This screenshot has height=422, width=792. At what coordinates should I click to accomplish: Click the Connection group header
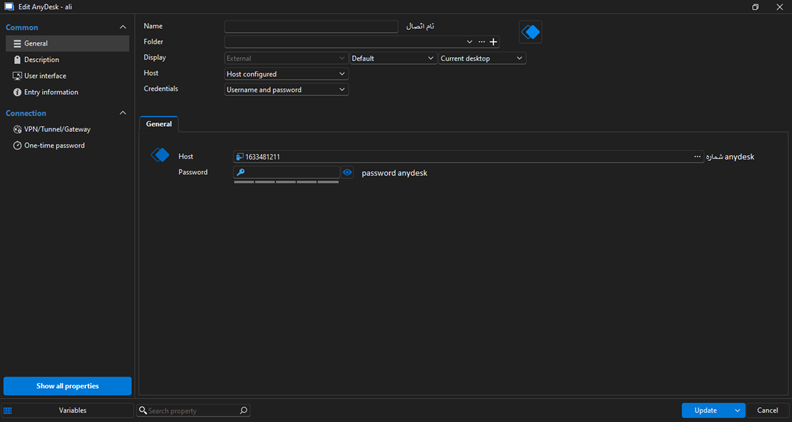26,113
